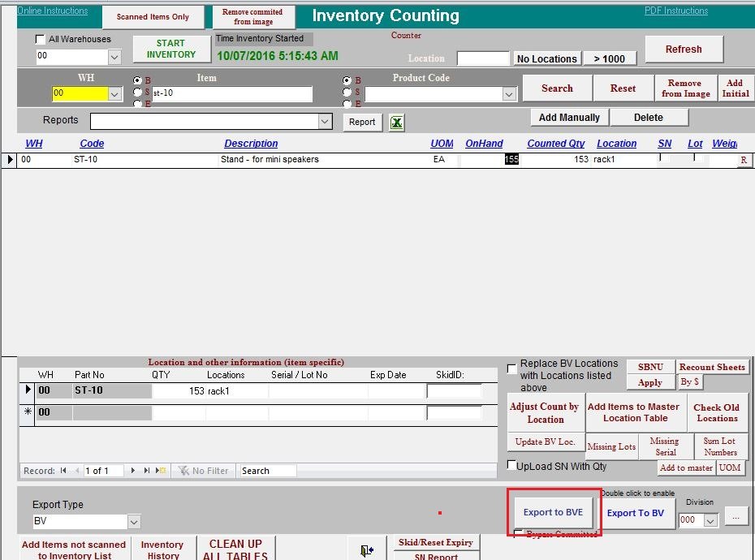Screen dimensions: 755x560
Task: Click the START INVENTORY button
Action: pyautogui.click(x=171, y=50)
